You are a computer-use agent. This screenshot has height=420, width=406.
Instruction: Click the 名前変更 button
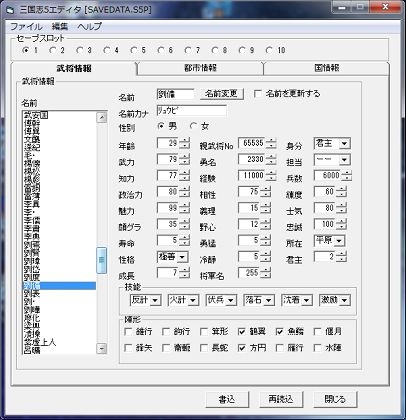222,94
